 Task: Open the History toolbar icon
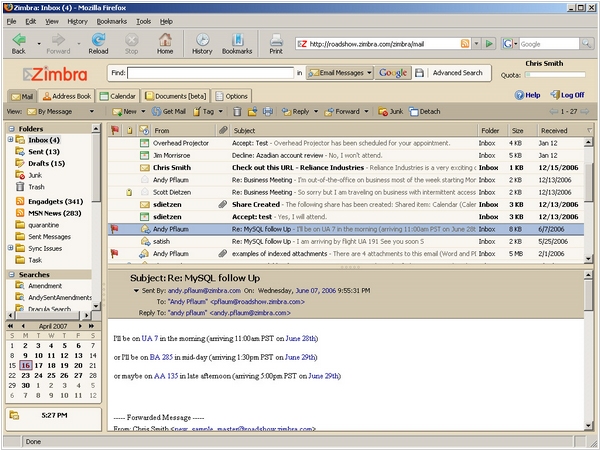[x=202, y=39]
